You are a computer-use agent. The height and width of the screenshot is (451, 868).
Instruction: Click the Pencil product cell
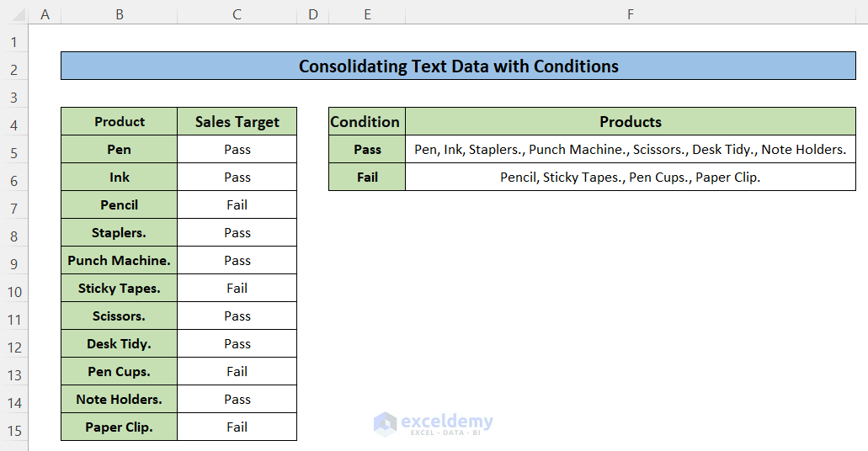pyautogui.click(x=119, y=204)
